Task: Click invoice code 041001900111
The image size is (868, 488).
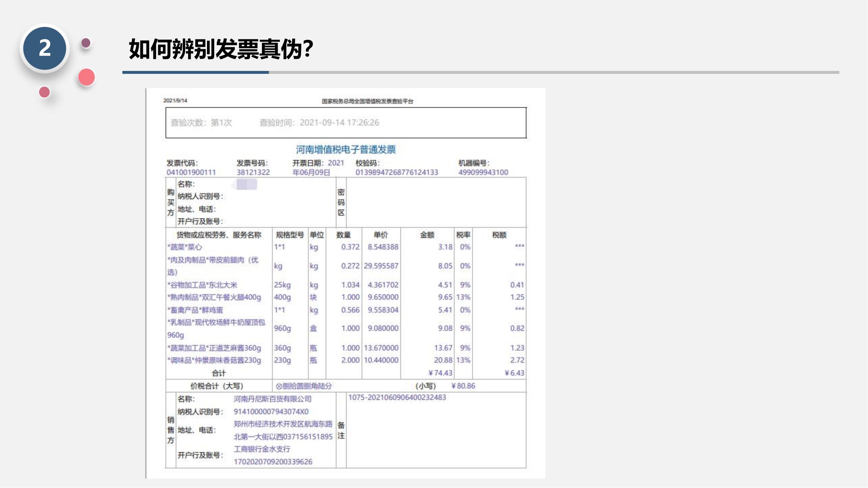Action: click(x=191, y=172)
